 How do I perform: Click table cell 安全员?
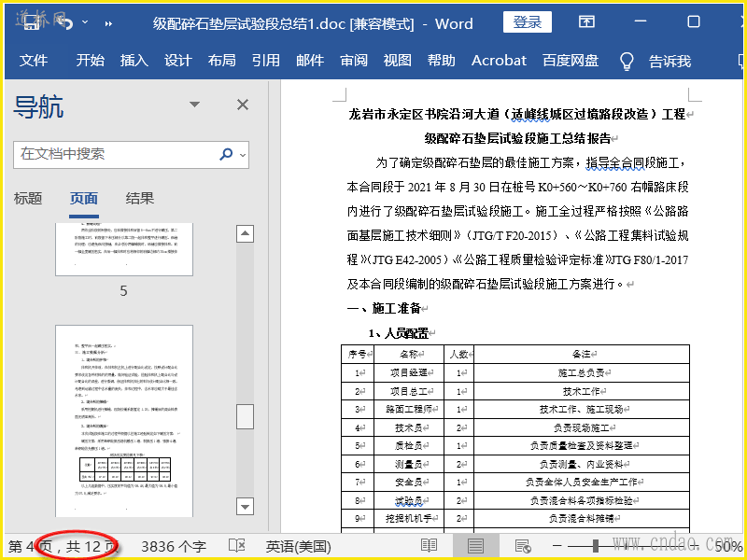click(409, 482)
